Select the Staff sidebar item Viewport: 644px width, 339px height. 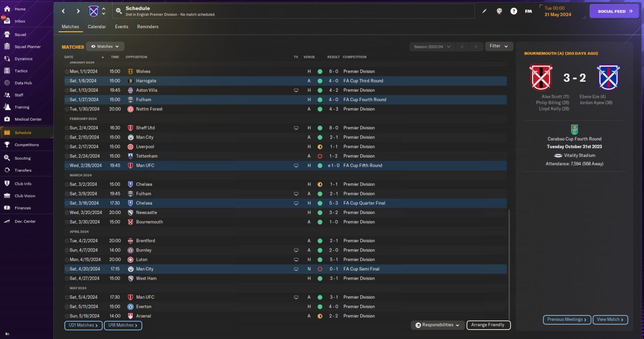tap(27, 95)
